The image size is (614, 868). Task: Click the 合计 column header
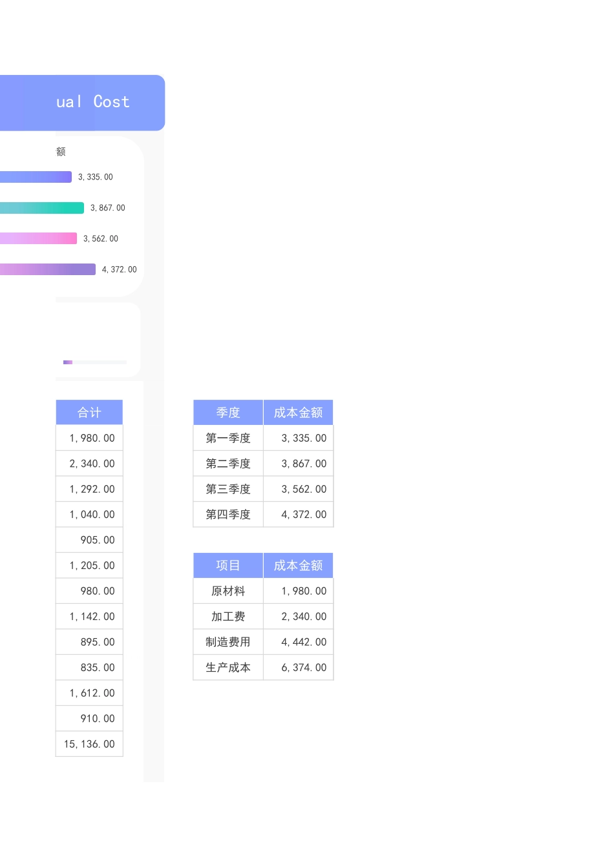click(x=89, y=412)
